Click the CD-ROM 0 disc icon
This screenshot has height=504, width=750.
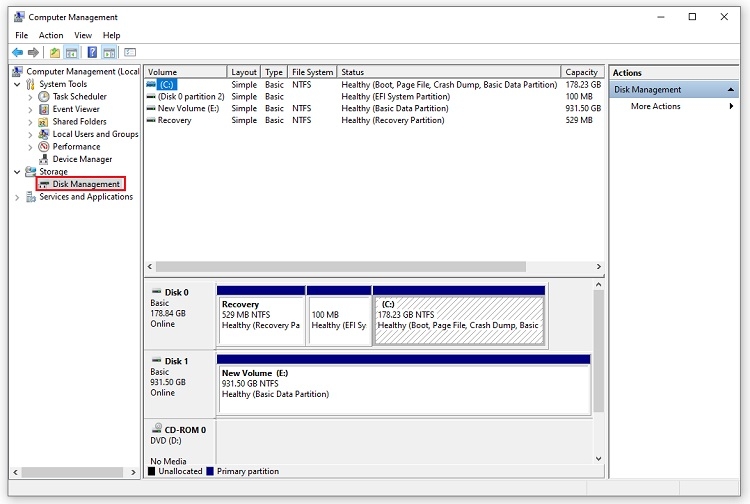coord(156,428)
